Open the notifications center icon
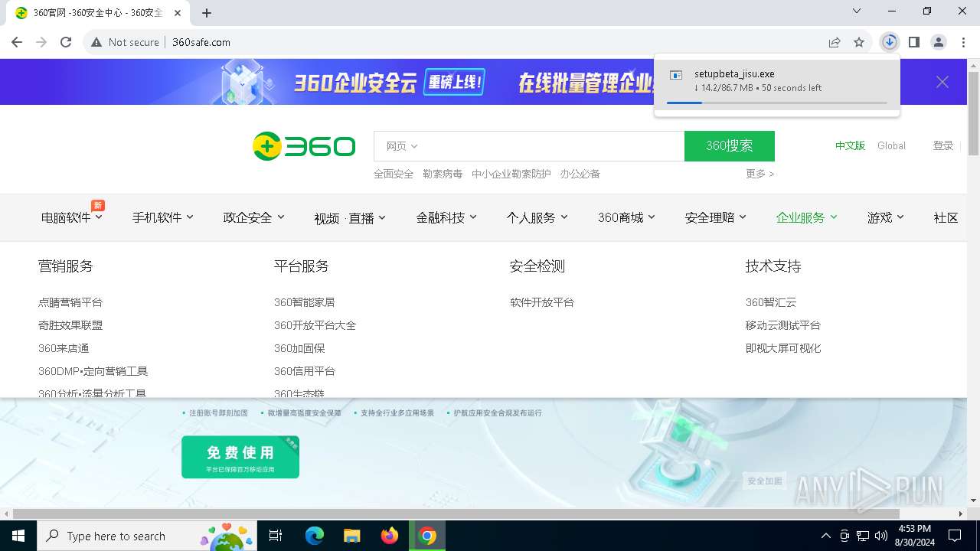Screen dimensions: 980x551 click(955, 536)
